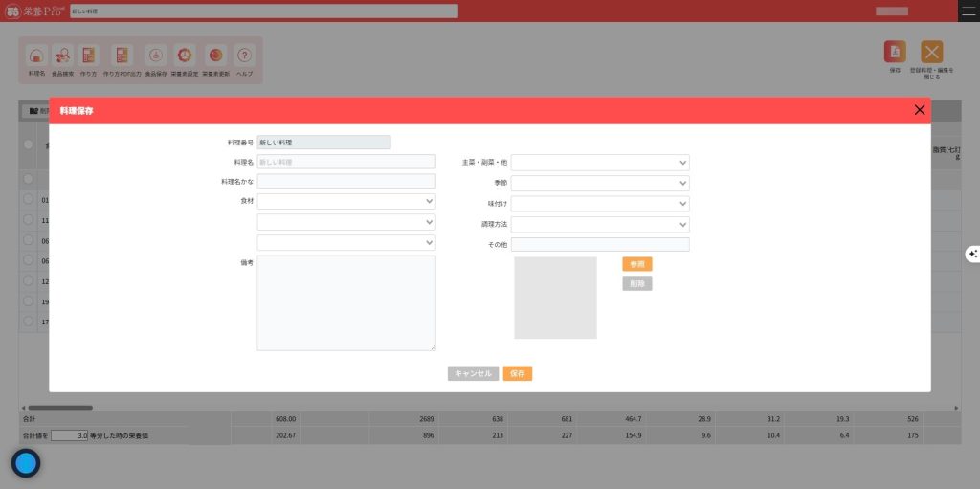Image resolution: width=980 pixels, height=489 pixels.
Task: Open the 調理方法 dropdown
Action: (600, 224)
